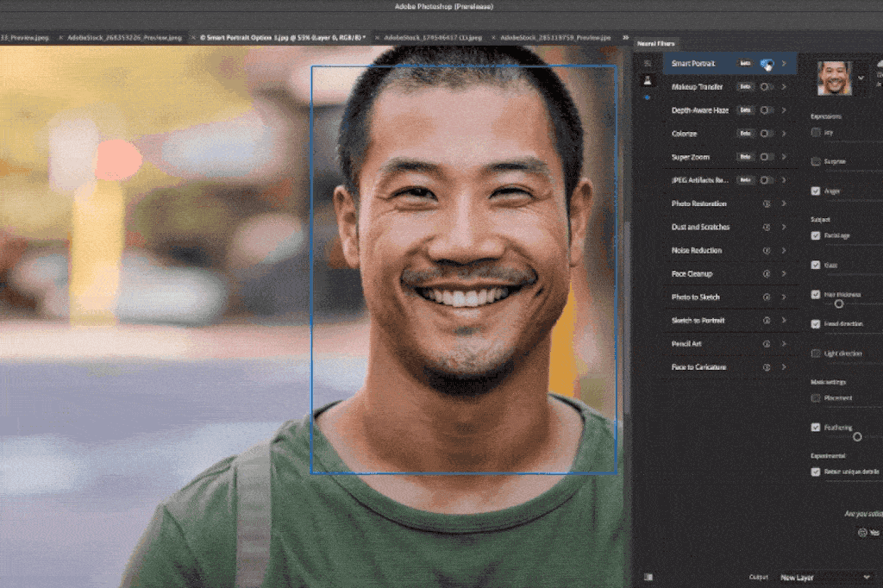The height and width of the screenshot is (588, 883).
Task: Expand the face thumbnail selector dropdown
Action: (861, 78)
